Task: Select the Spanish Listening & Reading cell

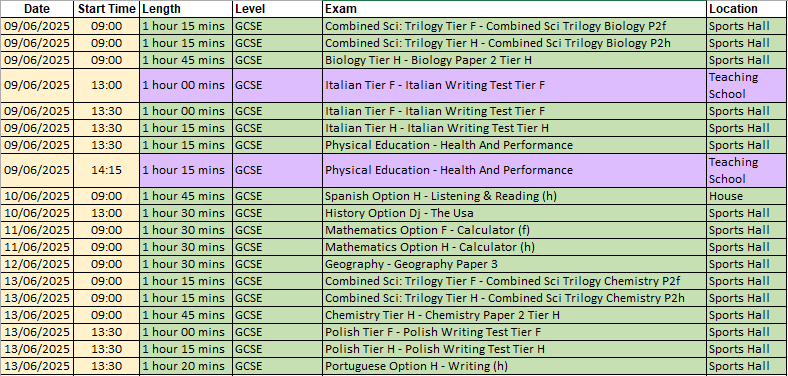Action: tap(515, 196)
